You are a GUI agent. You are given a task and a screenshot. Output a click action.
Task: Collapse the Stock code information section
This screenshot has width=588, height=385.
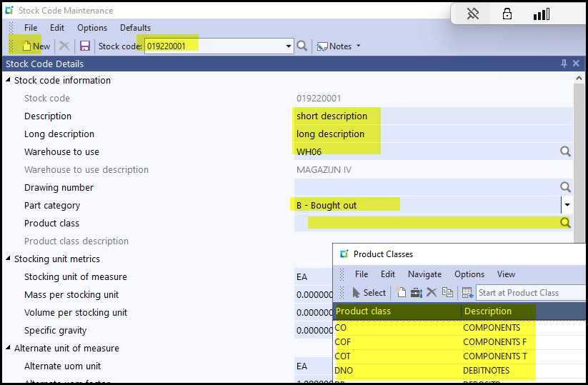[x=8, y=81]
